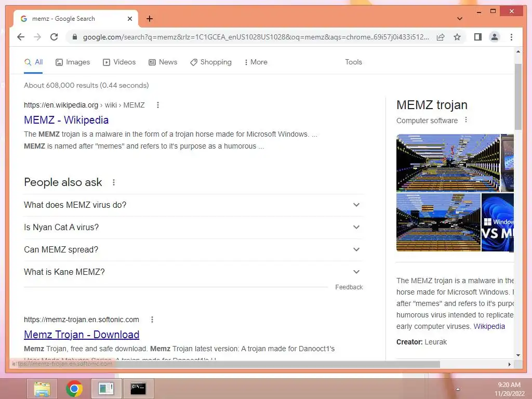This screenshot has width=532, height=399.
Task: Click the scroll down arrow of vertical scrollbar
Action: pyautogui.click(x=518, y=355)
